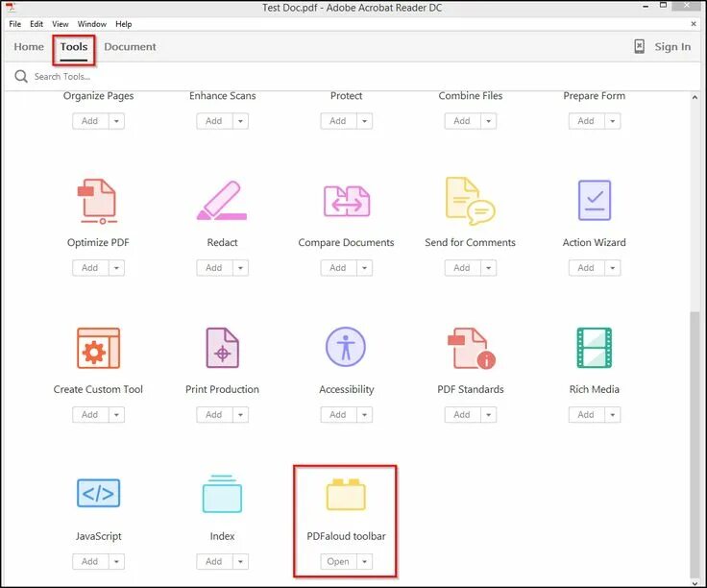Select the Accessibility icon

coord(346,347)
